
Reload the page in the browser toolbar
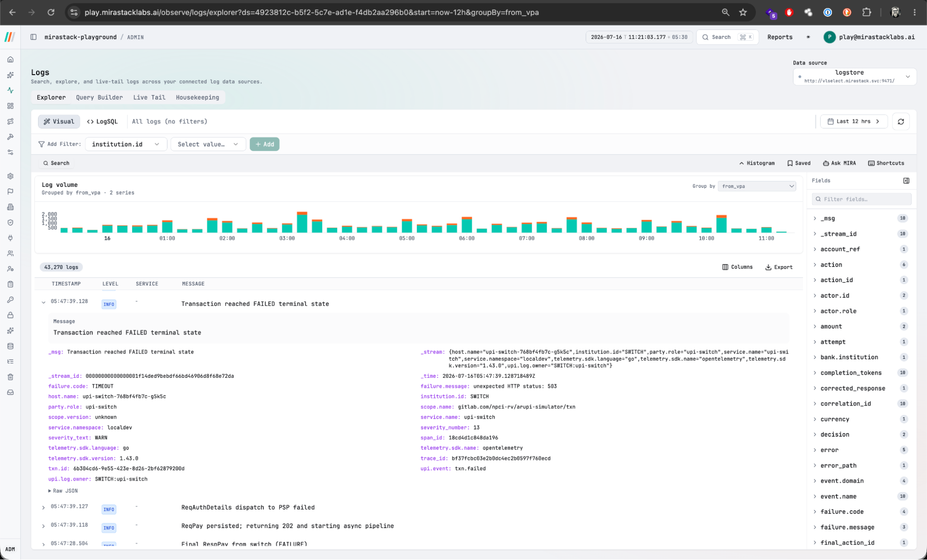[51, 13]
